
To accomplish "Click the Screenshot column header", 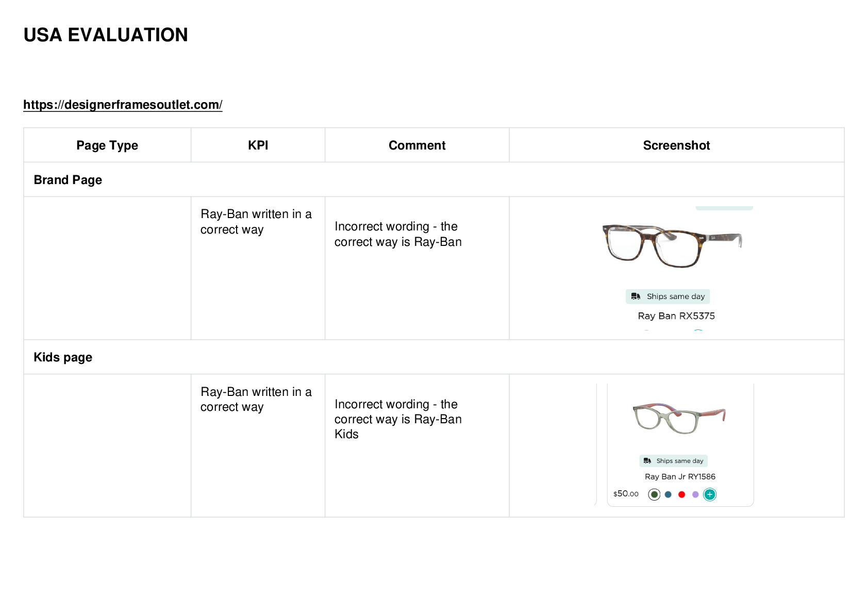I will click(676, 145).
